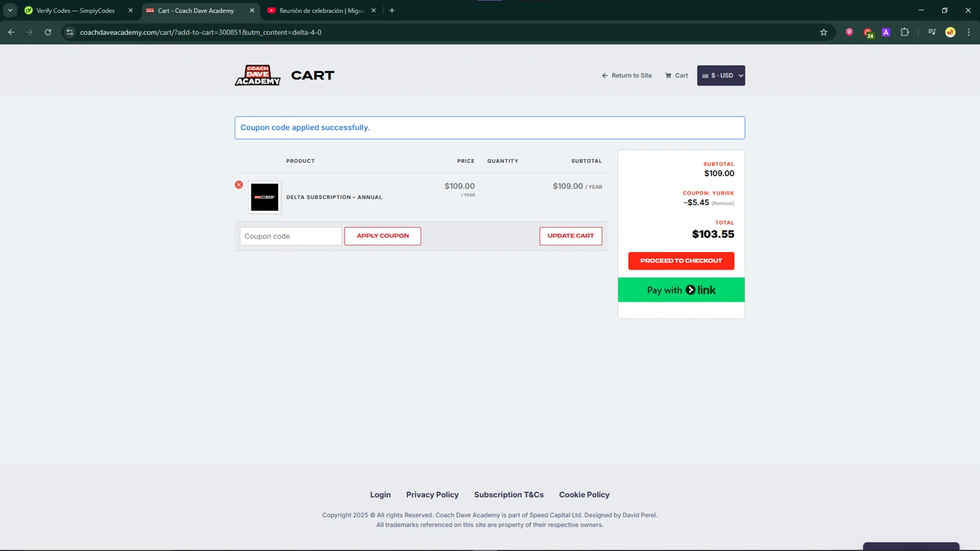Switch to the Verify Codes — SimplyCodes tab
Screen dimensions: 980x551
(x=74, y=10)
